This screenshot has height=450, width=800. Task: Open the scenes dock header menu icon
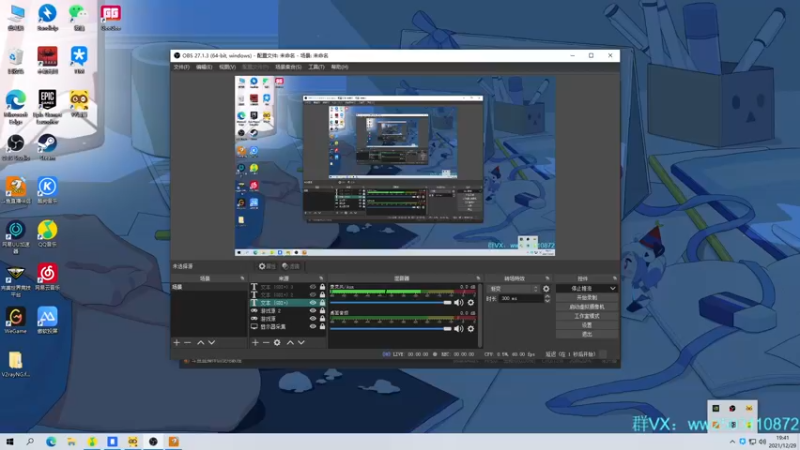pos(242,278)
